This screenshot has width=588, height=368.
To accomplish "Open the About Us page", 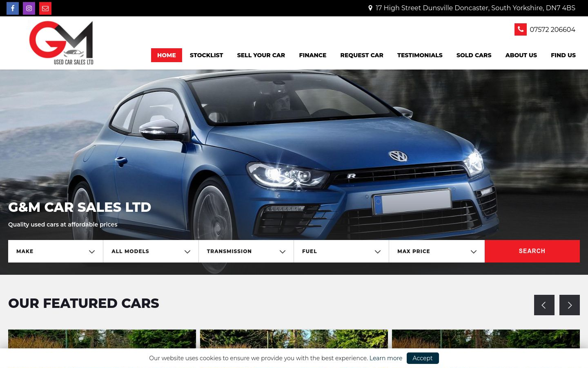I will pos(521,55).
